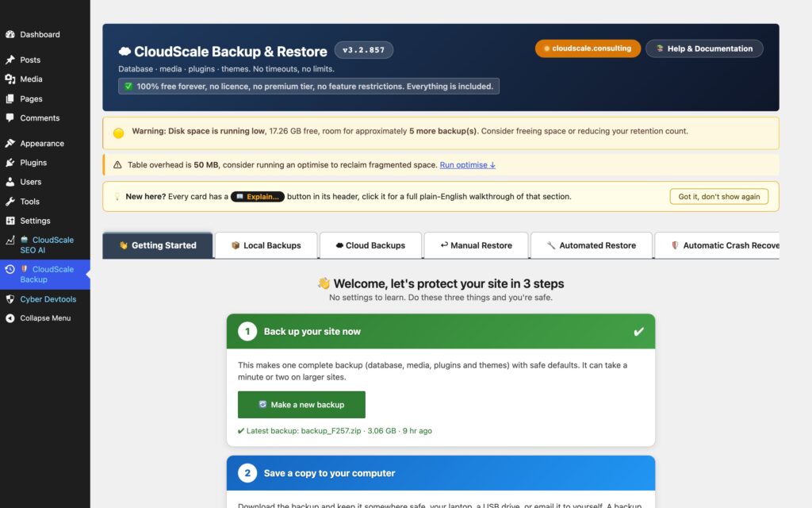
Task: Open Help & Documentation
Action: [x=704, y=48]
